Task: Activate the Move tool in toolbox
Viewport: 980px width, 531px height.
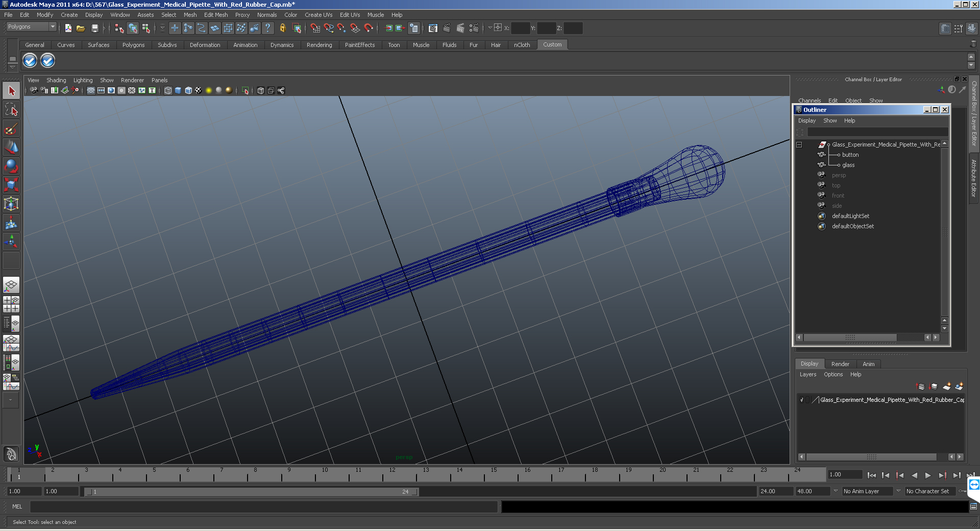Action: (x=11, y=147)
